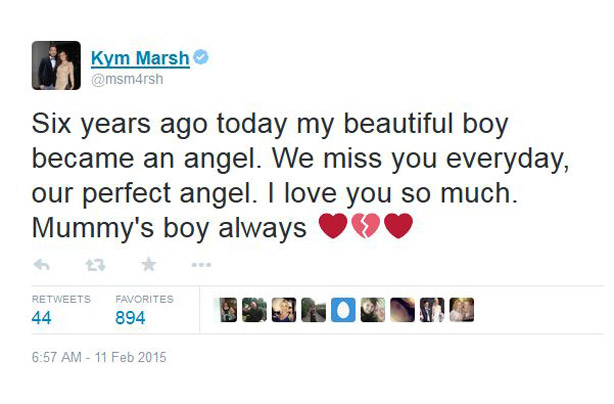The height and width of the screenshot is (404, 614).
Task: View the 44 retweets list
Action: coord(42,317)
